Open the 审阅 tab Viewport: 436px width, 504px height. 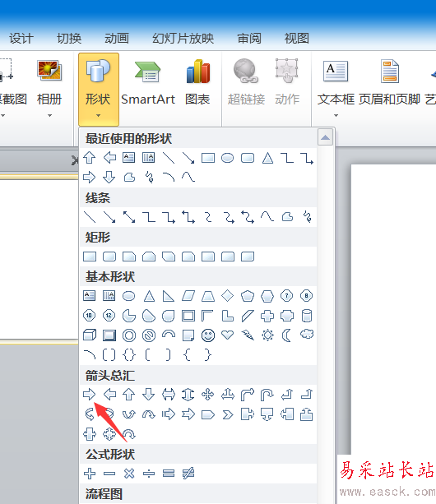point(249,39)
